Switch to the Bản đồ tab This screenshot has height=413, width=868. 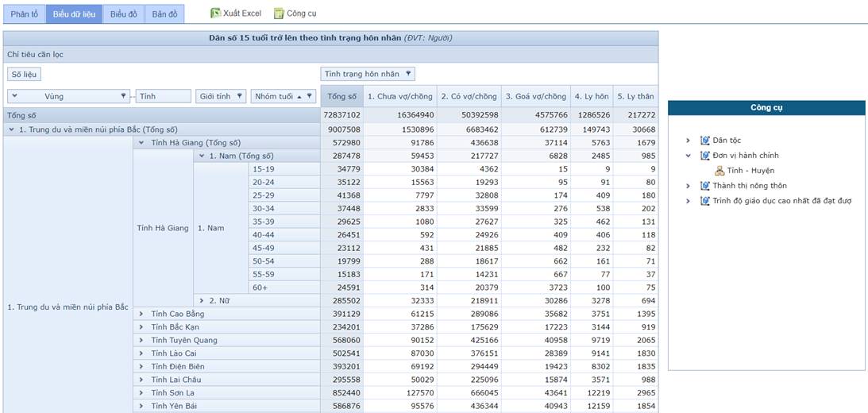point(164,14)
